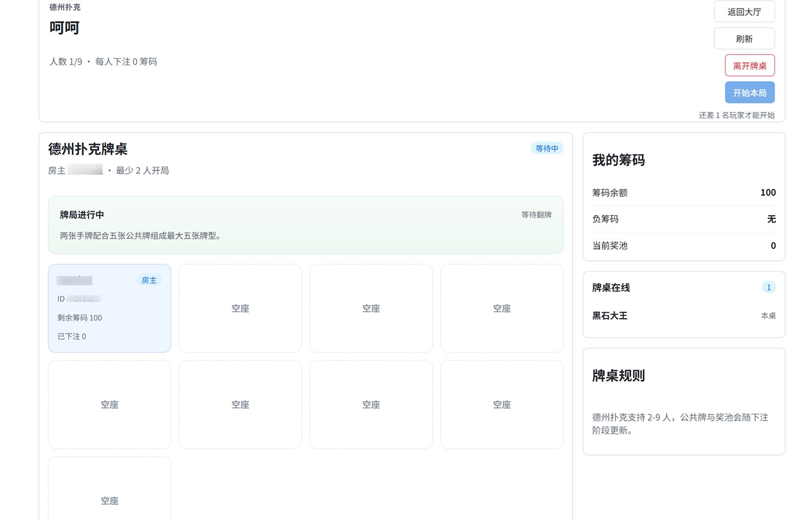Select the host player seat card
This screenshot has width=812, height=520.
coord(109,308)
